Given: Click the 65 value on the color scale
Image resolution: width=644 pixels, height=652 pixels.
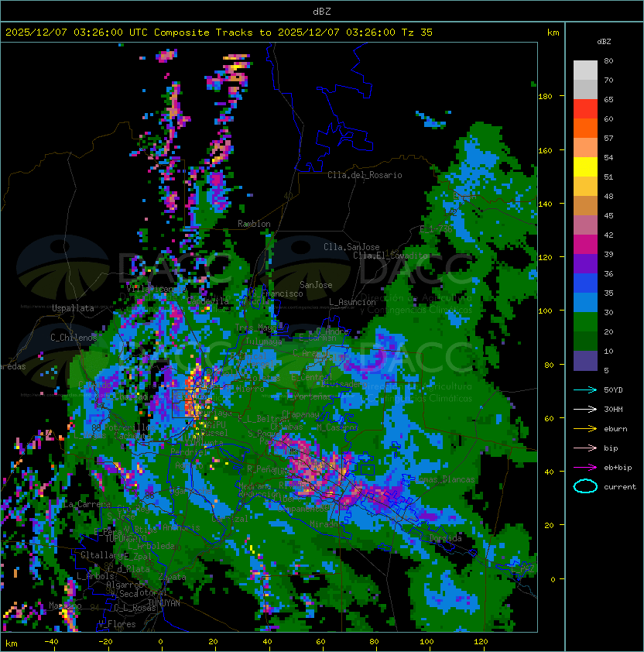Looking at the screenshot, I should click(x=608, y=99).
